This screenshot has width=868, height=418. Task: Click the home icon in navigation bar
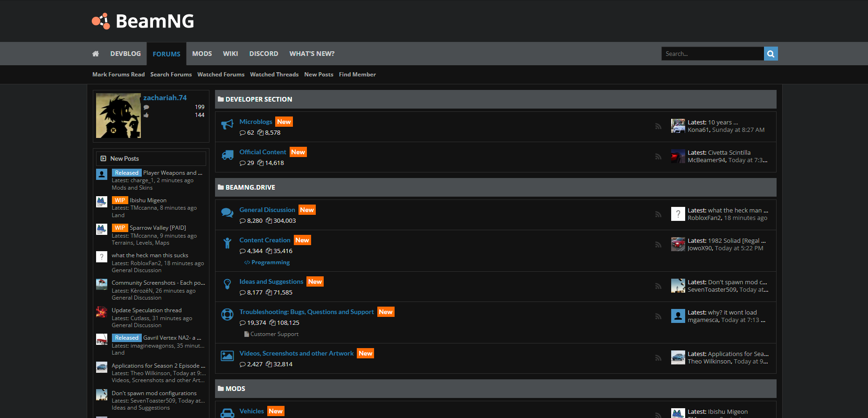(x=96, y=54)
